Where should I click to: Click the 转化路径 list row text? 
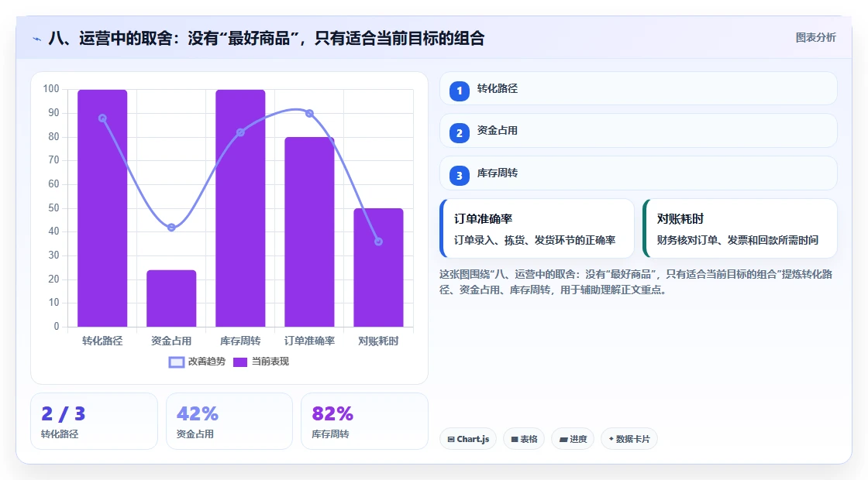pos(497,88)
